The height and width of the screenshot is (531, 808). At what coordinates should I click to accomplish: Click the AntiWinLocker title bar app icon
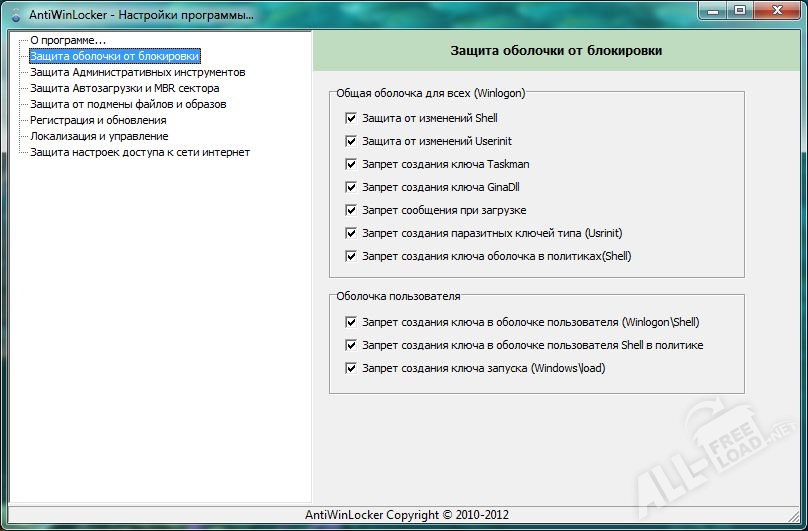[15, 16]
